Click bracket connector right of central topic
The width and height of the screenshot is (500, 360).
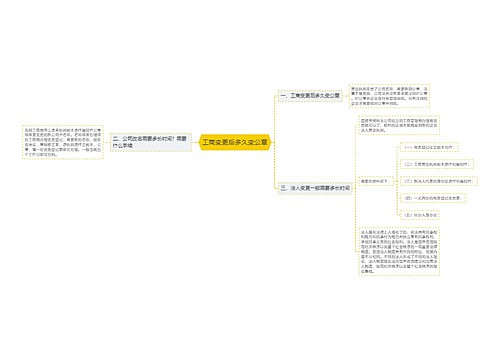(x=275, y=142)
